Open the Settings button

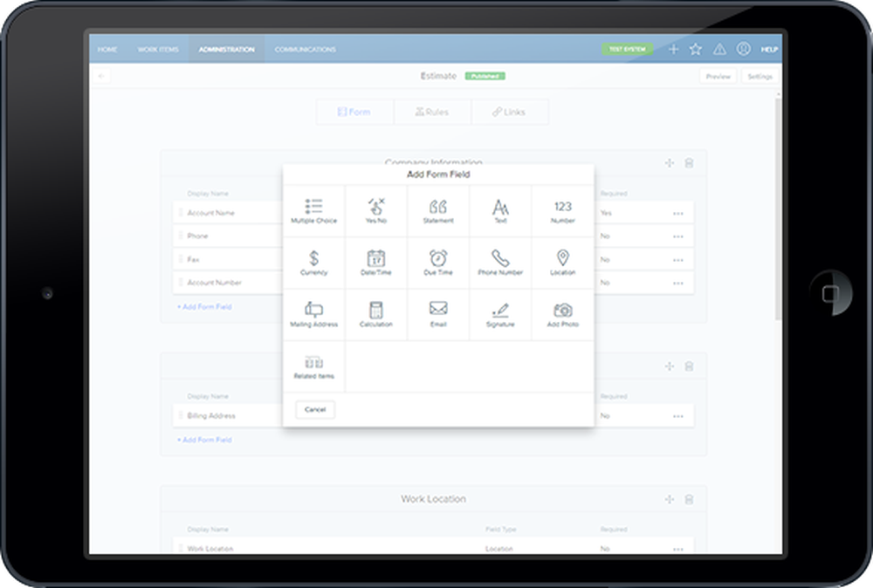760,76
